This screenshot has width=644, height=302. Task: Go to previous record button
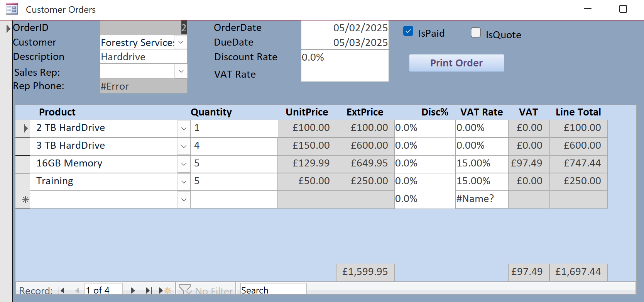pos(77,290)
